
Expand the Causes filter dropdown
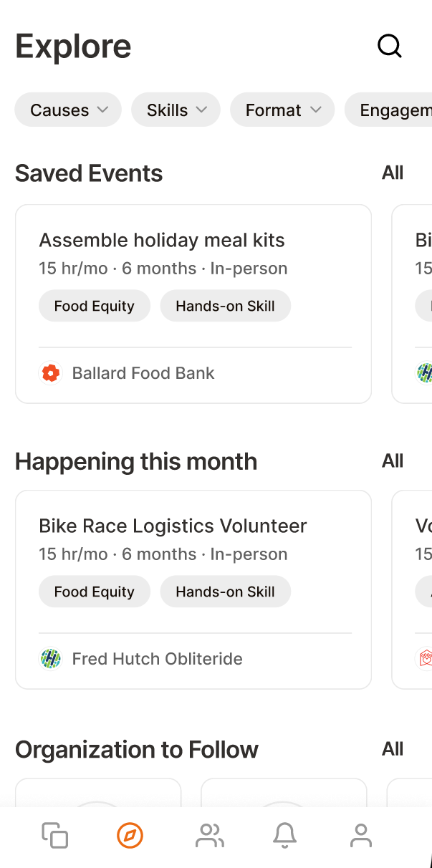[68, 110]
